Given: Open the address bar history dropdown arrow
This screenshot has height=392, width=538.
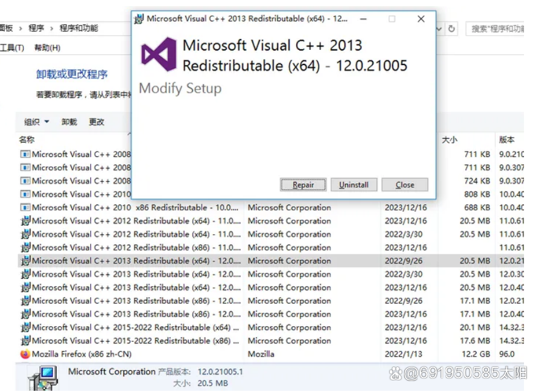Looking at the screenshot, I should [439, 29].
